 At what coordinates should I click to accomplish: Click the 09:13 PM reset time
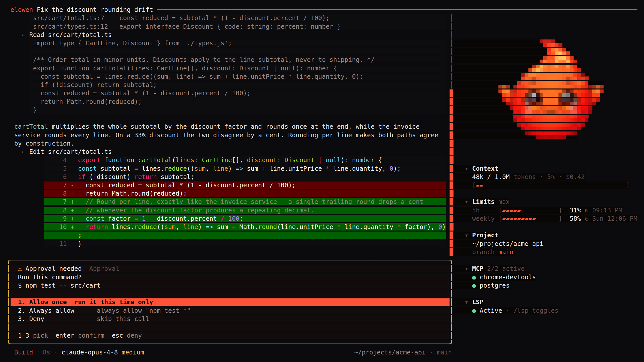(x=607, y=210)
